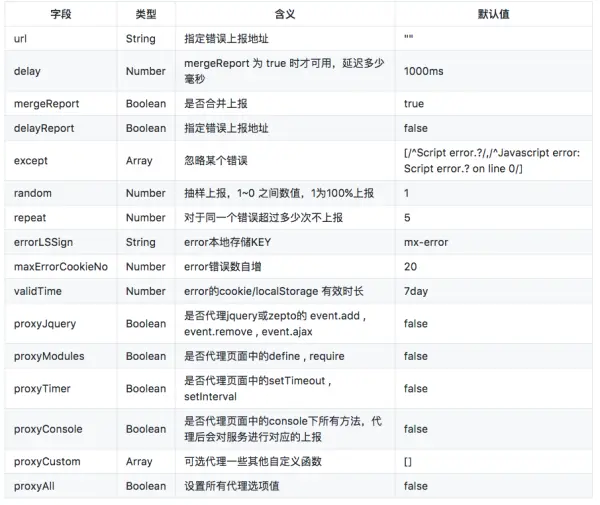
Task: Select the 含义 column header
Action: point(285,14)
